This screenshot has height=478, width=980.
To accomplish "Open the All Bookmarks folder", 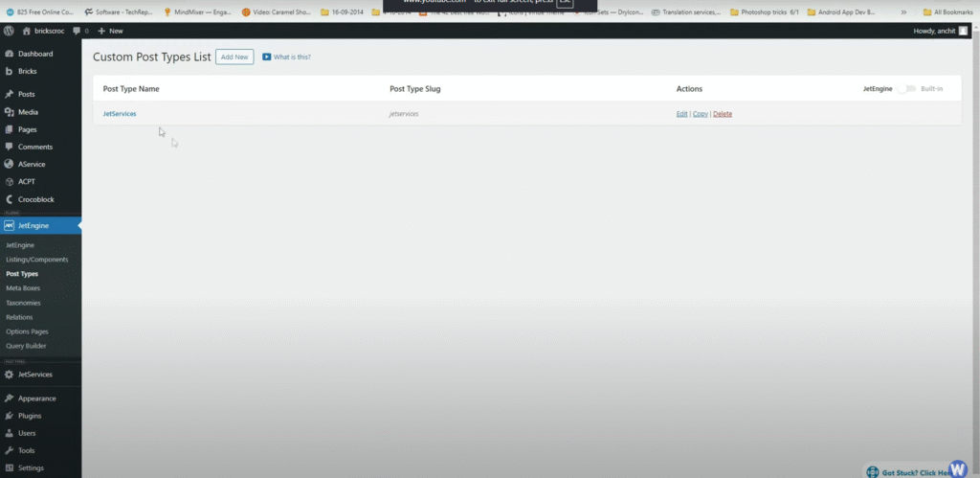I will click(x=948, y=12).
